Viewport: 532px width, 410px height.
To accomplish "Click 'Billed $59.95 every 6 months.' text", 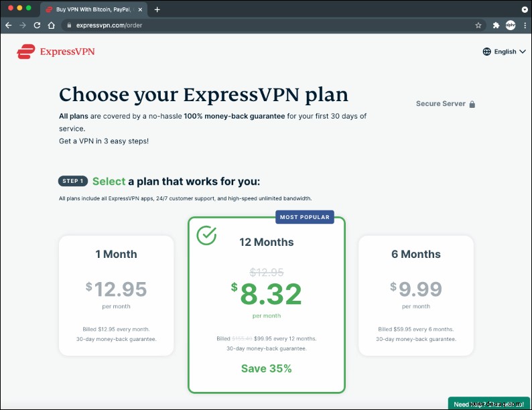I will click(416, 330).
